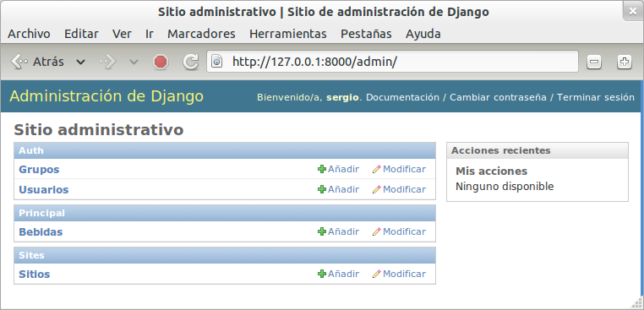The image size is (644, 310).
Task: Open the Editar menu
Action: point(81,34)
